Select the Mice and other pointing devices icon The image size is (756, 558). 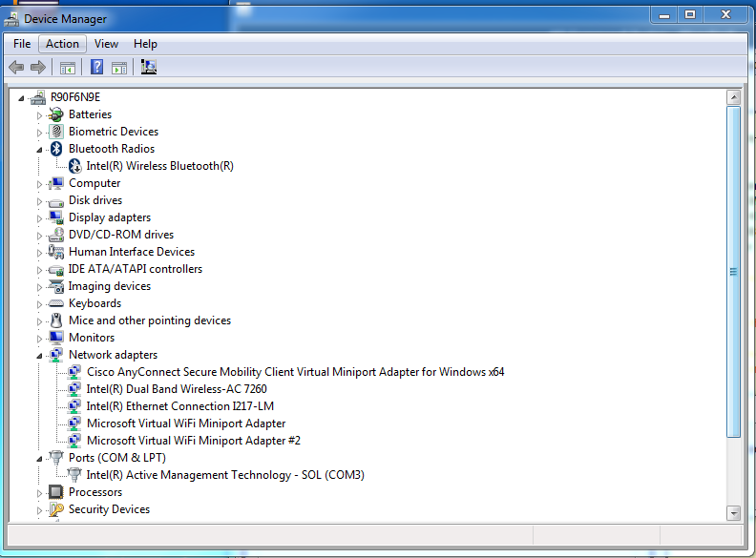(56, 320)
